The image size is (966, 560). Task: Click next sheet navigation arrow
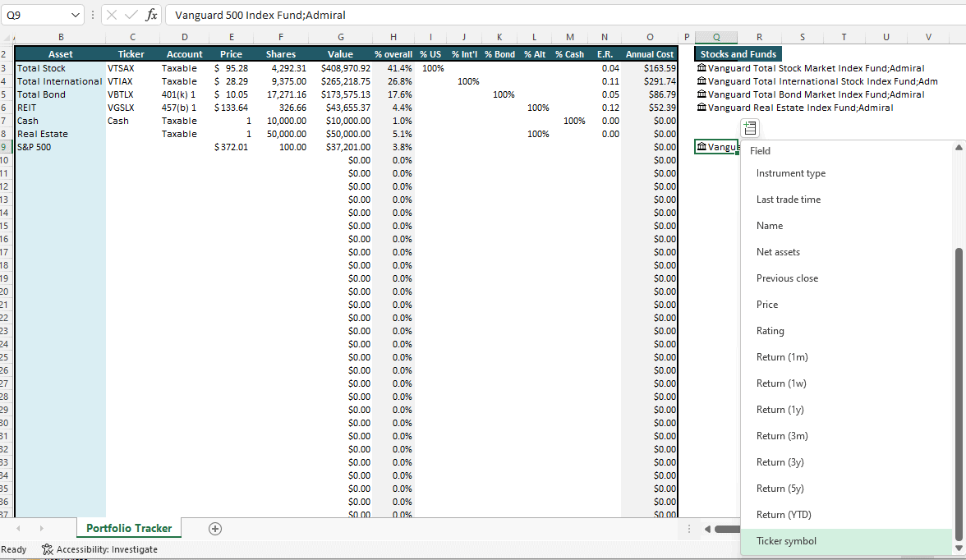(41, 529)
